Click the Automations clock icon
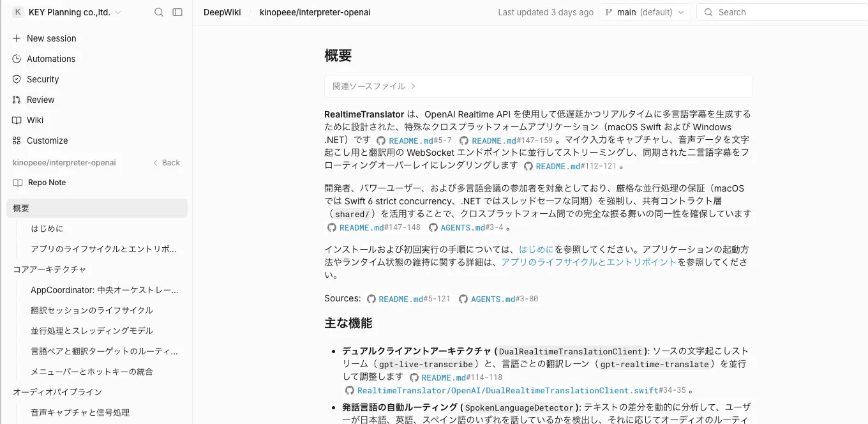 [17, 59]
